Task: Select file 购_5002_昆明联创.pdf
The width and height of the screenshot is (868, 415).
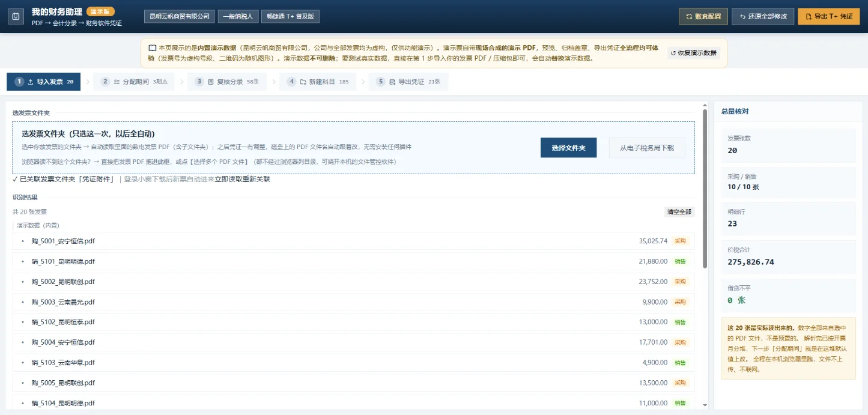Action: [63, 282]
